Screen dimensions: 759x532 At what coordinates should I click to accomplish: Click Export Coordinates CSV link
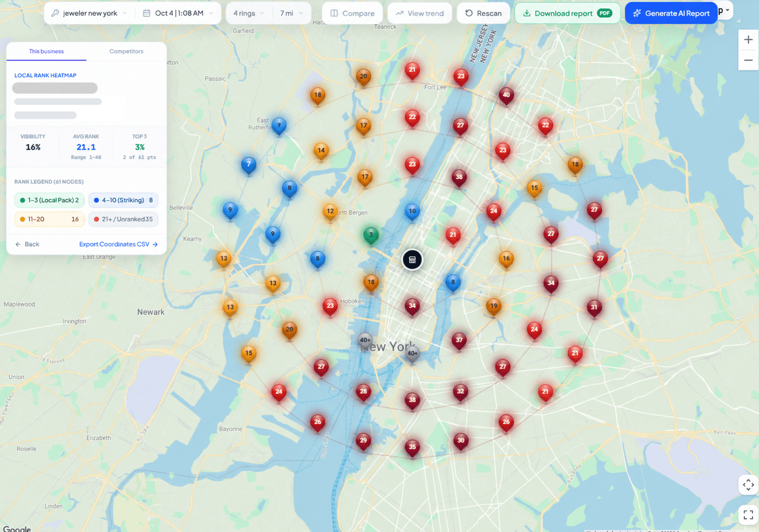coord(119,244)
